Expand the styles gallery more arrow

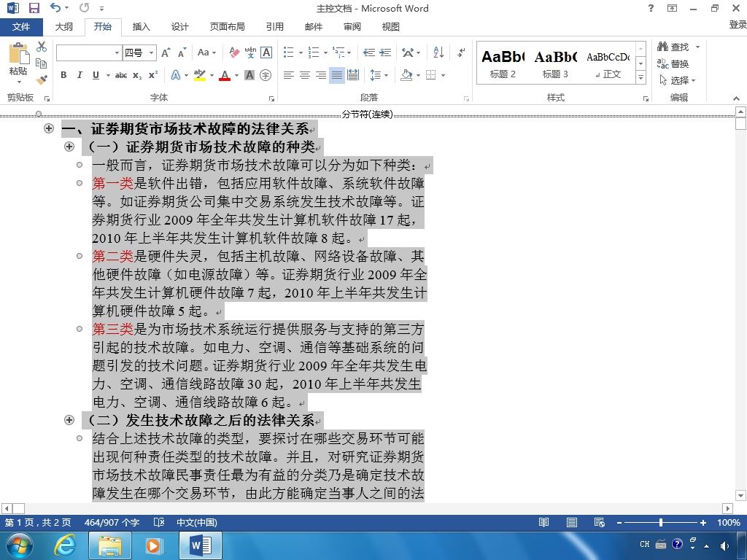[640, 77]
